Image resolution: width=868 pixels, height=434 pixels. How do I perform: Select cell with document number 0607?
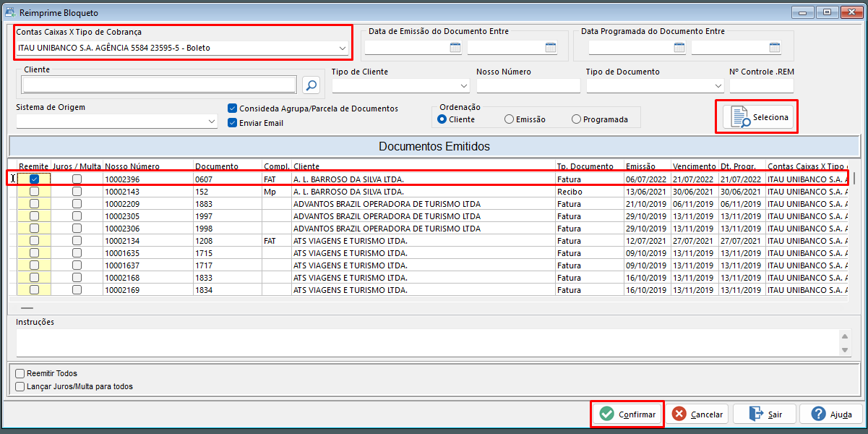click(x=228, y=179)
